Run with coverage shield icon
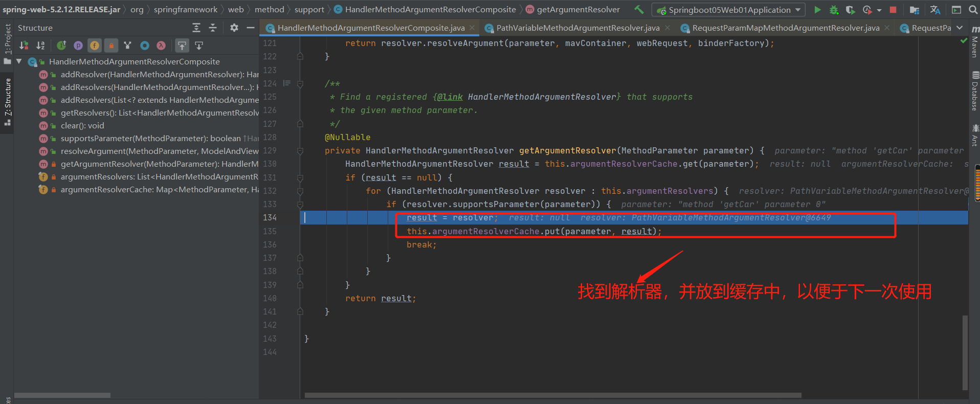Image resolution: width=980 pixels, height=404 pixels. click(850, 10)
